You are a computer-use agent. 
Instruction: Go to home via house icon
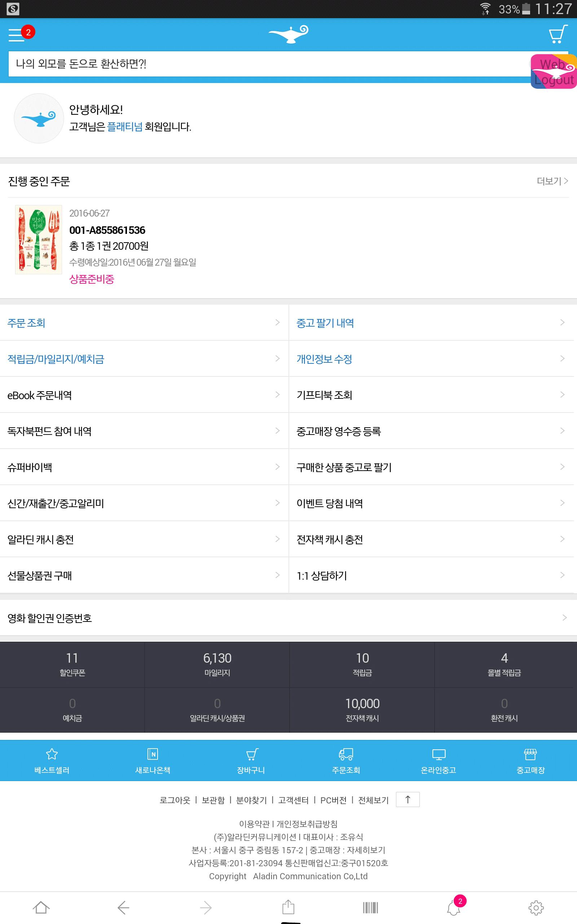coord(41,908)
